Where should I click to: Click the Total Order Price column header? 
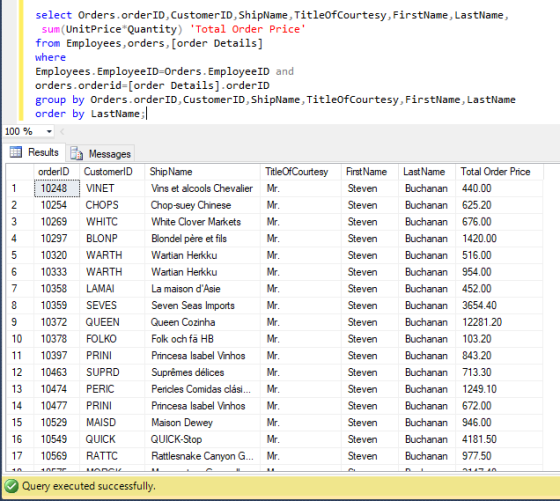(x=499, y=172)
